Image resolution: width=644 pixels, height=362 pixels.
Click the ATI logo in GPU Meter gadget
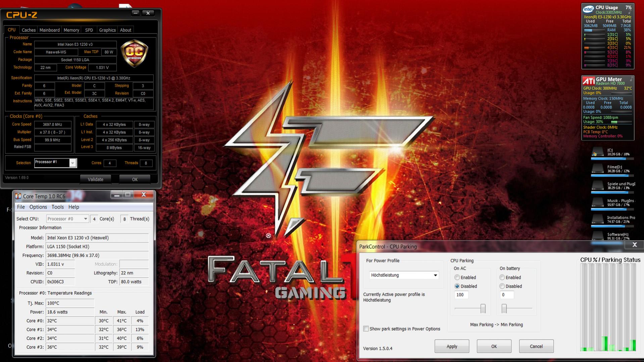click(589, 81)
